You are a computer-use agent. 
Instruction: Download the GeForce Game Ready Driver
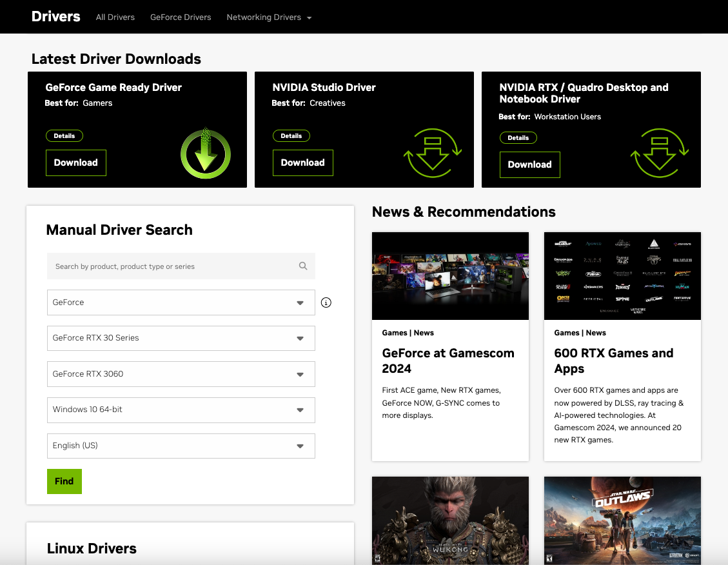pos(76,163)
